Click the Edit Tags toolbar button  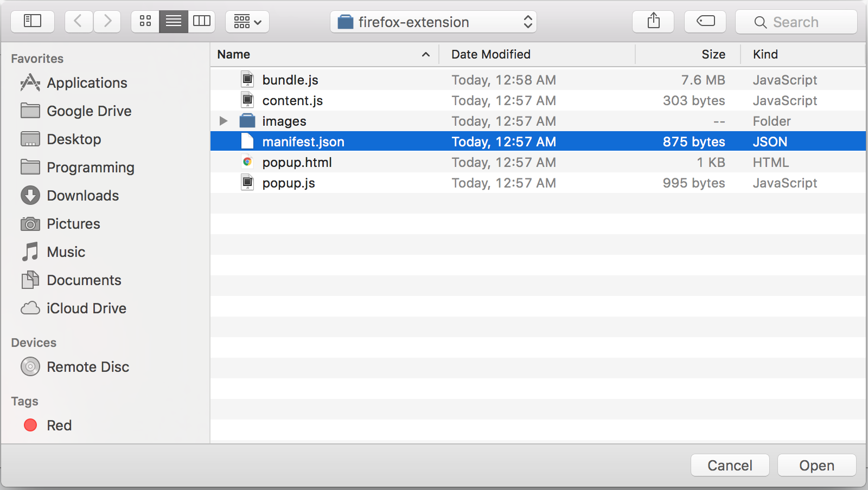pos(705,22)
